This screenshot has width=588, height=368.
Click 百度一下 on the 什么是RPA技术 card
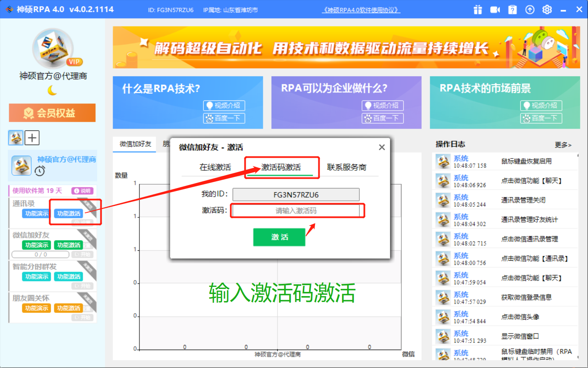224,118
